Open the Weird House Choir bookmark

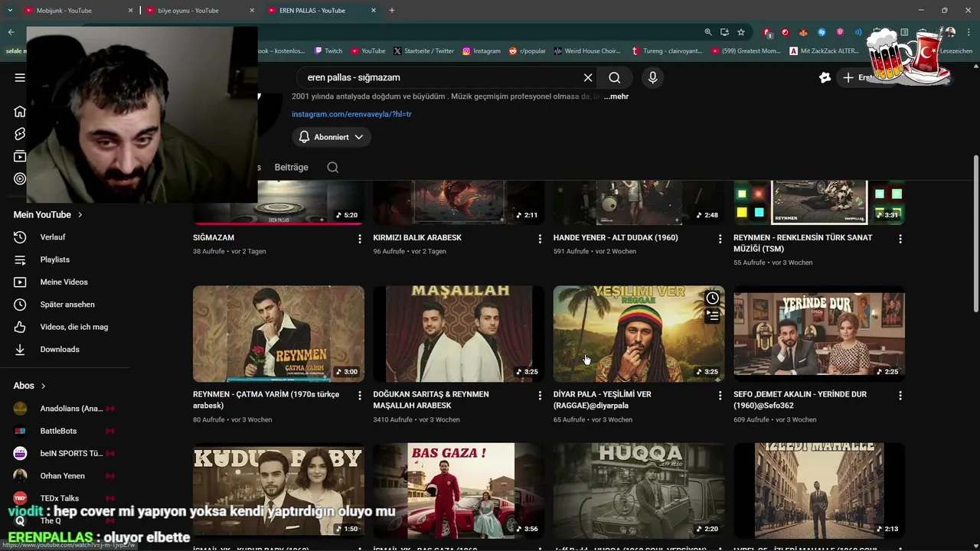586,51
